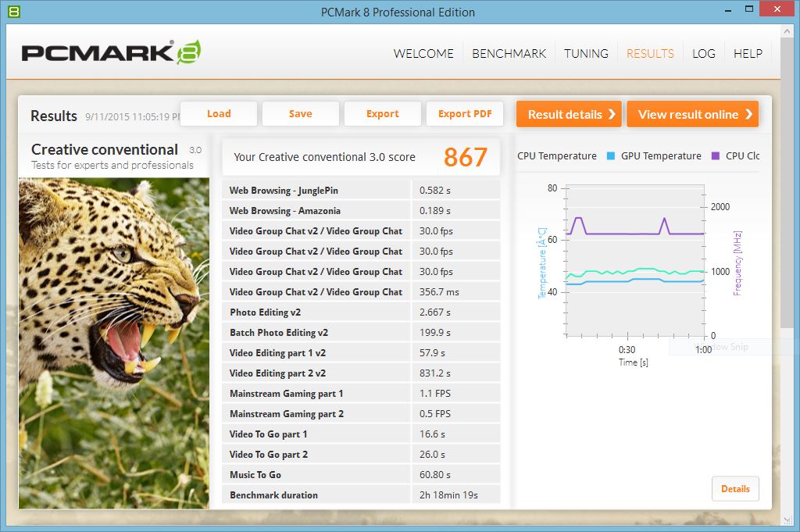Viewport: 800px width, 532px height.
Task: Click the leopard image thumbnail
Action: 114,342
